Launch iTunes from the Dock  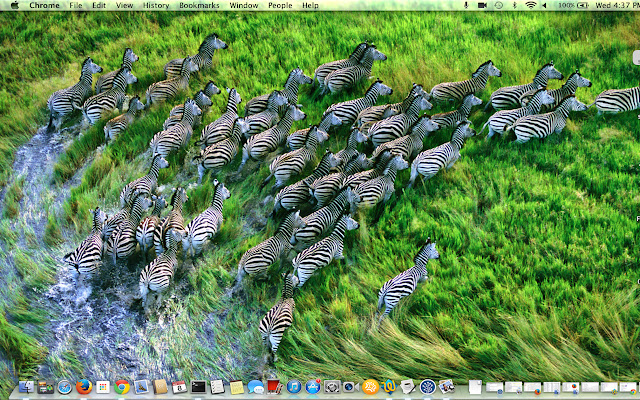point(294,387)
